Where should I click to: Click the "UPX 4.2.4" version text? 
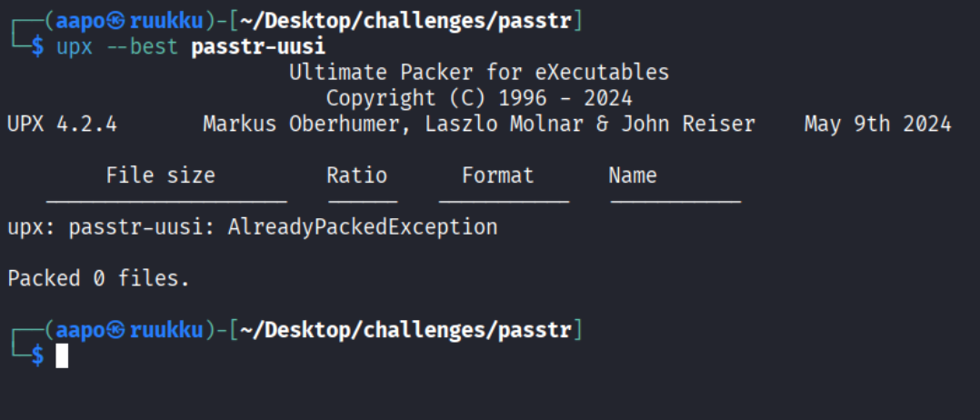[x=62, y=124]
